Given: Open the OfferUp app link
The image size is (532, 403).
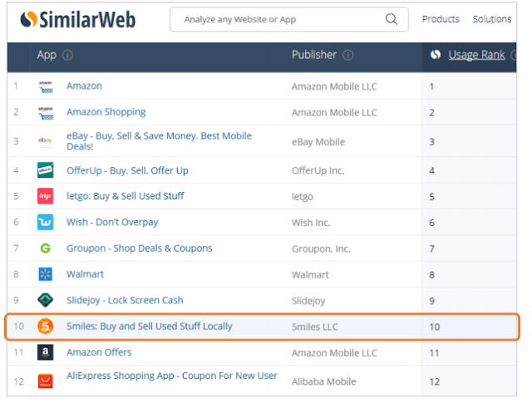Looking at the screenshot, I should [x=127, y=170].
